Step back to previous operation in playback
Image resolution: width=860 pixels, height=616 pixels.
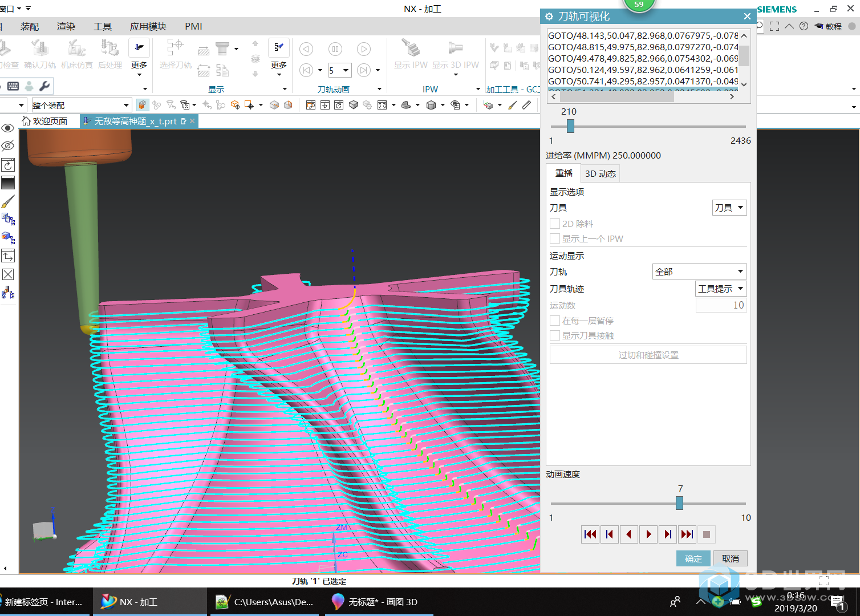click(610, 534)
